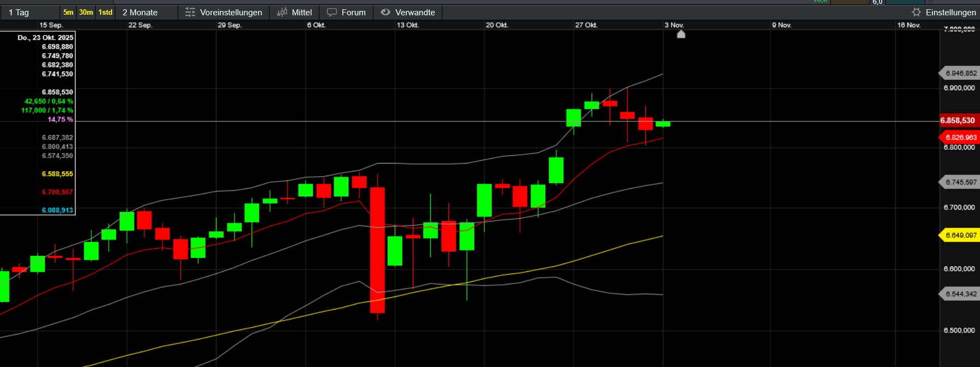The image size is (980, 367).
Task: Switch to the 1std interval
Action: pos(106,12)
